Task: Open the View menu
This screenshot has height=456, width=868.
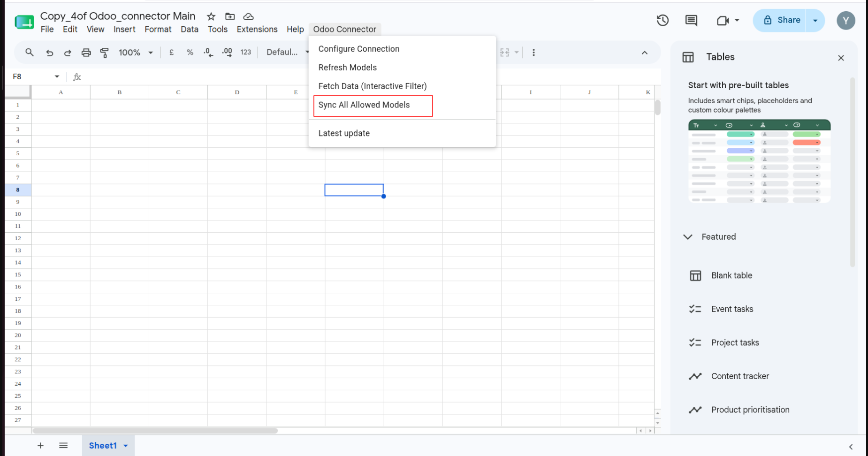Action: point(95,29)
